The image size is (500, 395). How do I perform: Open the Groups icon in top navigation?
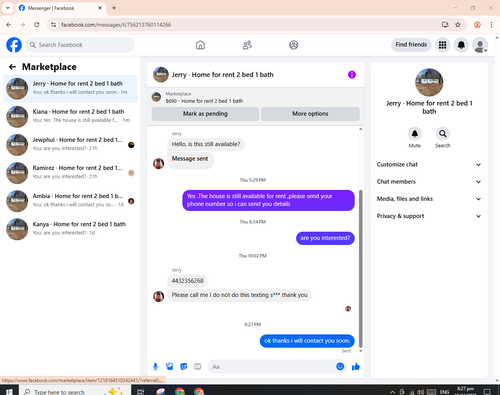click(x=294, y=45)
